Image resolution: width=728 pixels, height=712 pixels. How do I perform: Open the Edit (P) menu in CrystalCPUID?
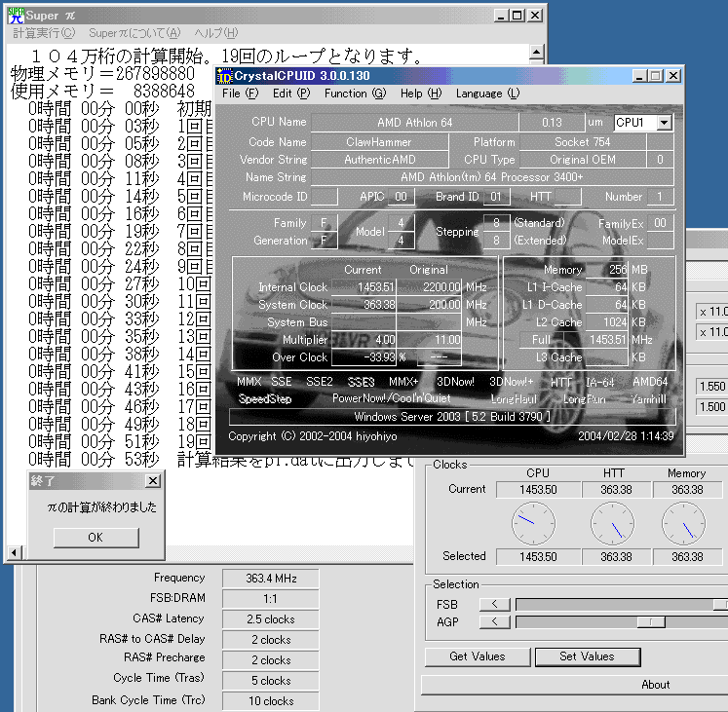[291, 94]
